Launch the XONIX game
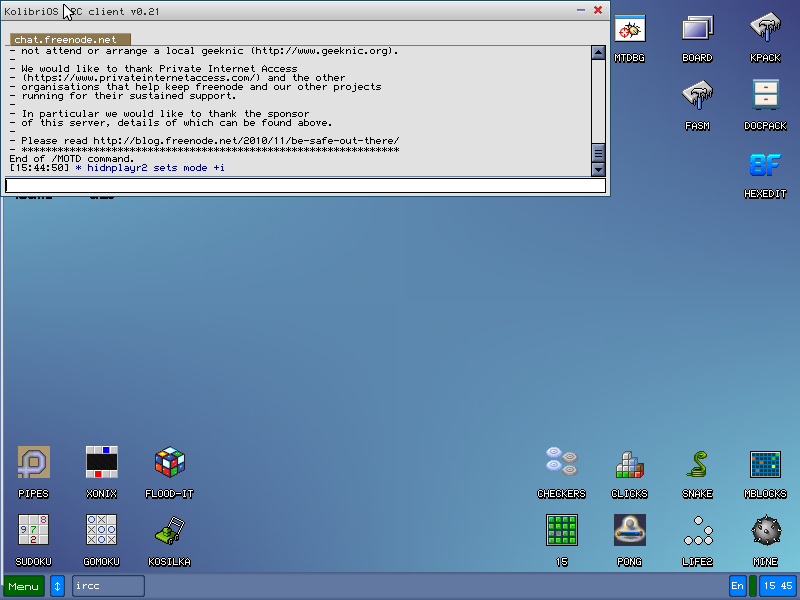The width and height of the screenshot is (800, 600). 101,463
